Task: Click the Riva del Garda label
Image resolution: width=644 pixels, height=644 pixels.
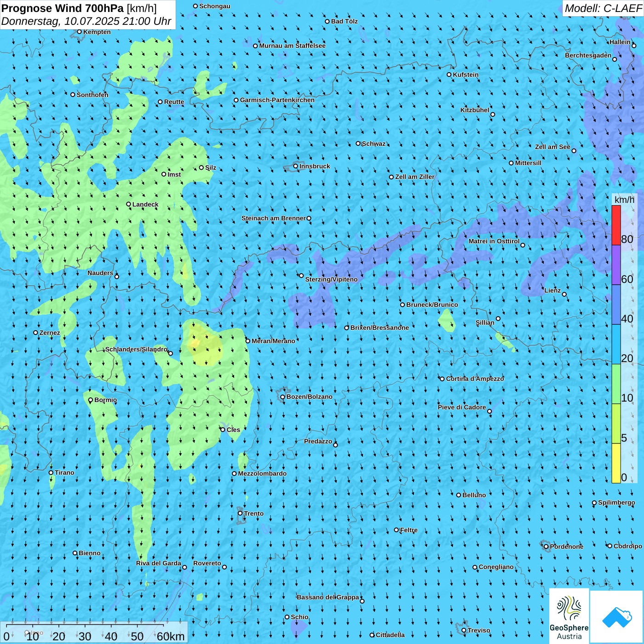Action: pyautogui.click(x=159, y=563)
